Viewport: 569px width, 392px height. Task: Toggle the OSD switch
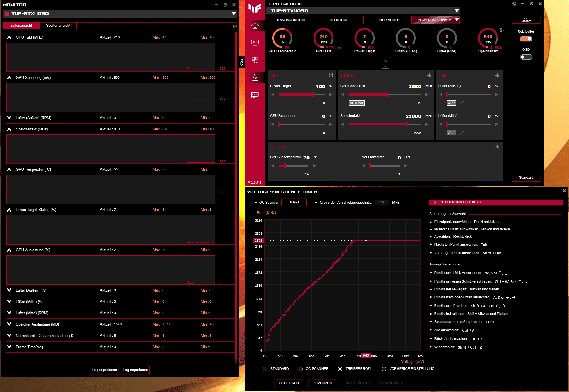(526, 57)
